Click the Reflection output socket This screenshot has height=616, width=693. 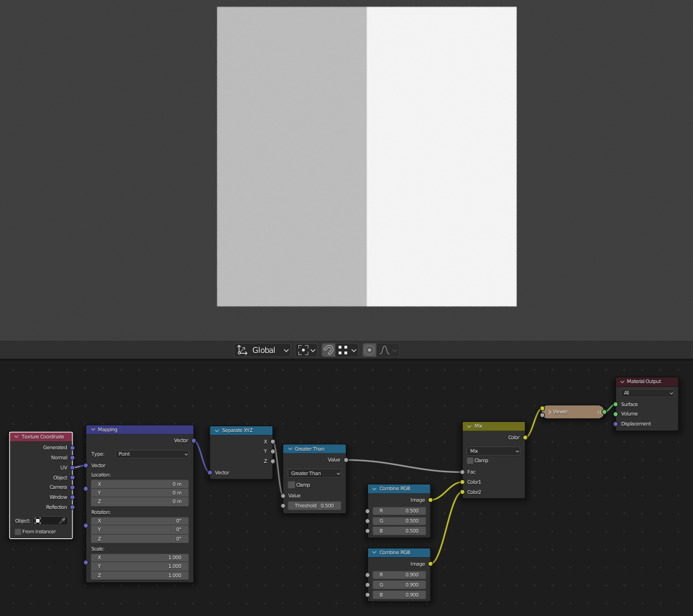[73, 507]
